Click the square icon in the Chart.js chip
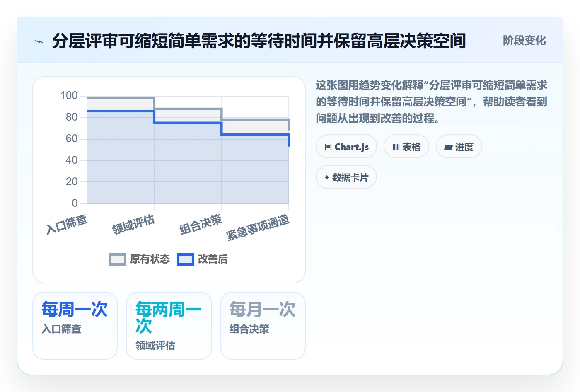This screenshot has height=392, width=580. 328,147
